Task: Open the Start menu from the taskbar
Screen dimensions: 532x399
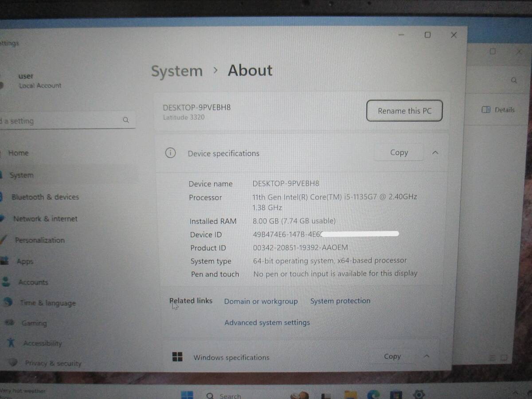Action: [x=187, y=395]
